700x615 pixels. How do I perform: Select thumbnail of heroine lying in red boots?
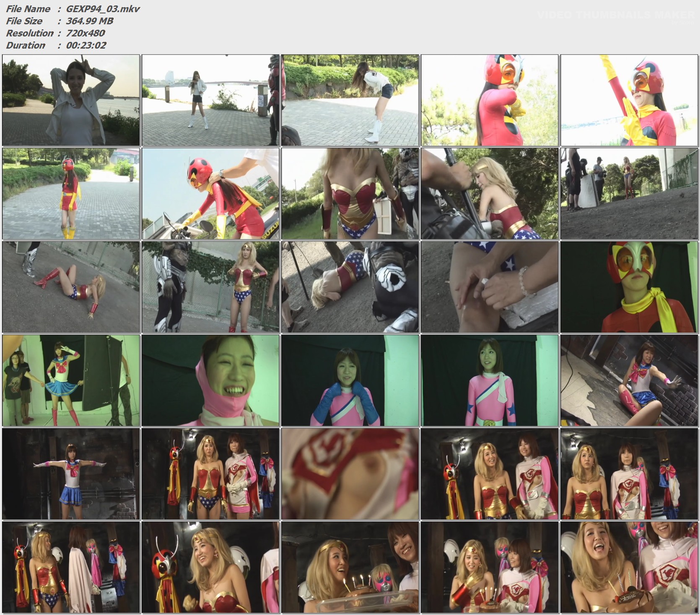point(71,287)
